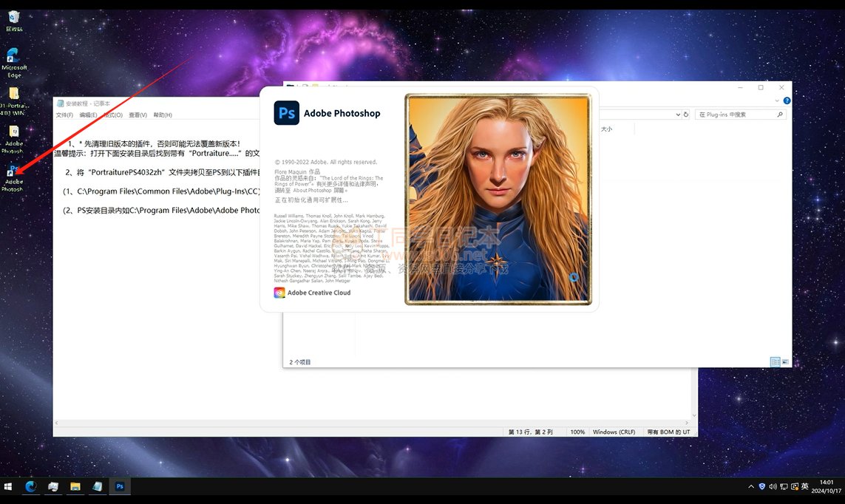The height and width of the screenshot is (504, 845).
Task: Toggle the 英 input language indicator
Action: coord(804,486)
